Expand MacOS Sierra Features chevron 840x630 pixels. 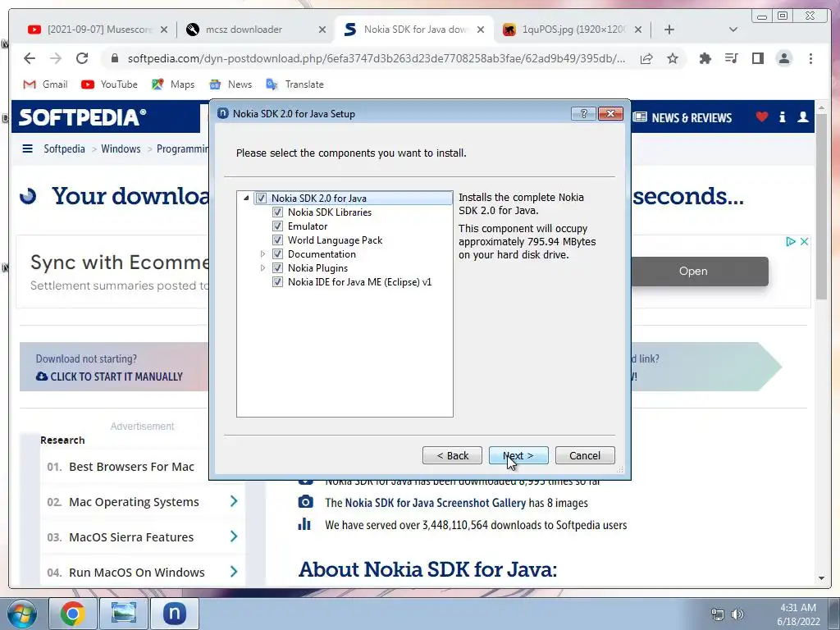[x=234, y=536]
